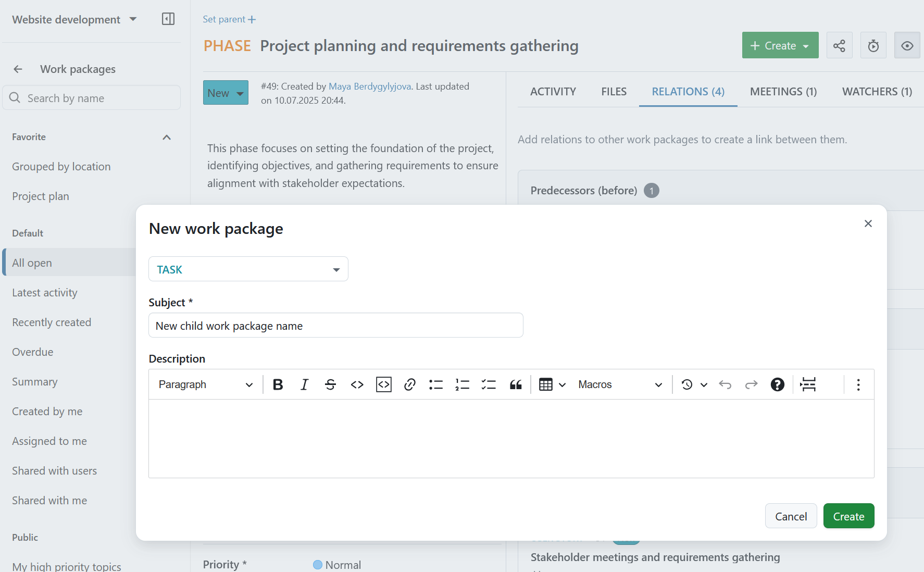The height and width of the screenshot is (572, 924).
Task: Click the share icon next to Create
Action: click(x=839, y=45)
